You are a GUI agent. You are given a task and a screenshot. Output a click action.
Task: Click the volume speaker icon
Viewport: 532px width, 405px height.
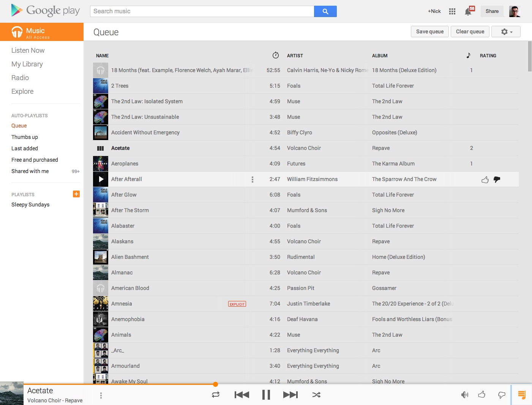tap(465, 395)
